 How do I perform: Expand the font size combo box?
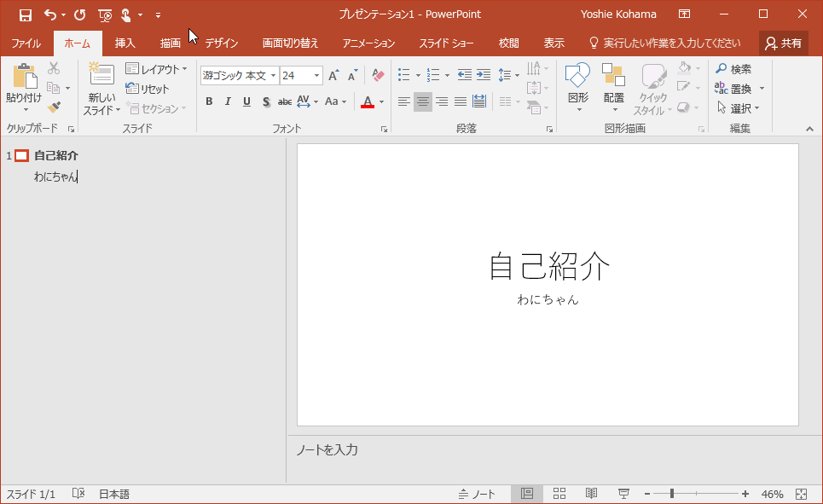[x=317, y=76]
